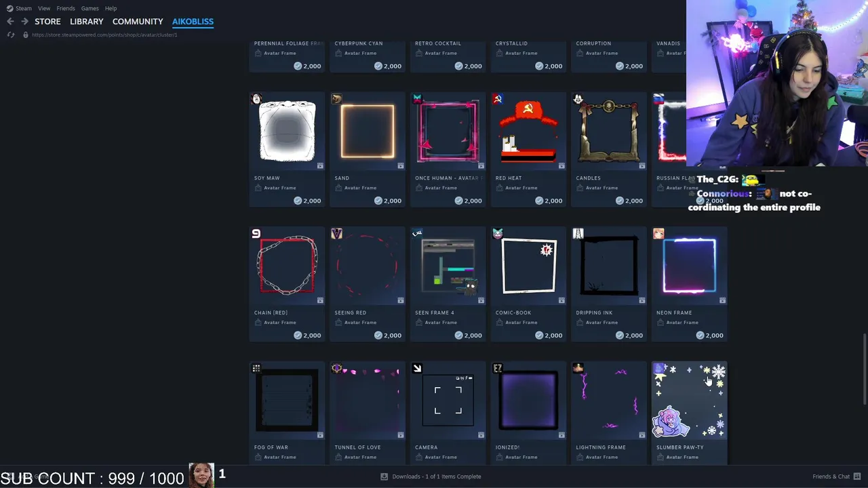Click the animated badge icon on Sand thumbnail

pyautogui.click(x=401, y=165)
